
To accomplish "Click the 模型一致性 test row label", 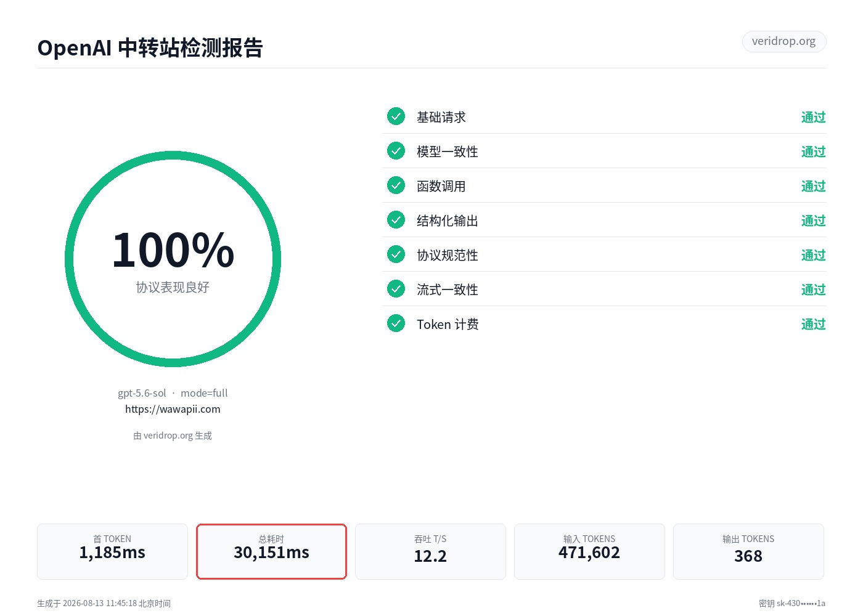I will [448, 152].
